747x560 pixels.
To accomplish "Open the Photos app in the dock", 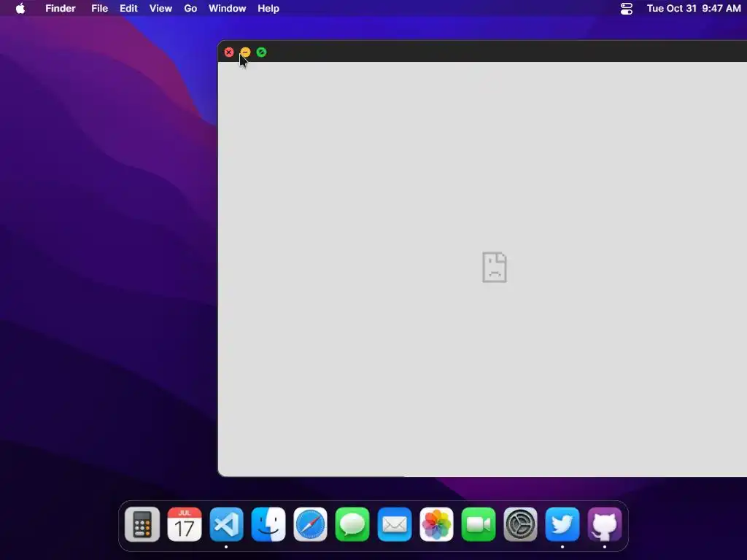I will click(436, 524).
